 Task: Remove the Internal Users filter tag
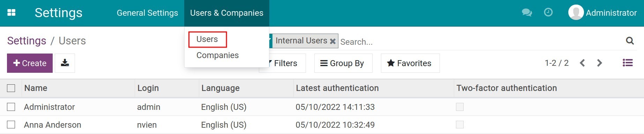[333, 41]
